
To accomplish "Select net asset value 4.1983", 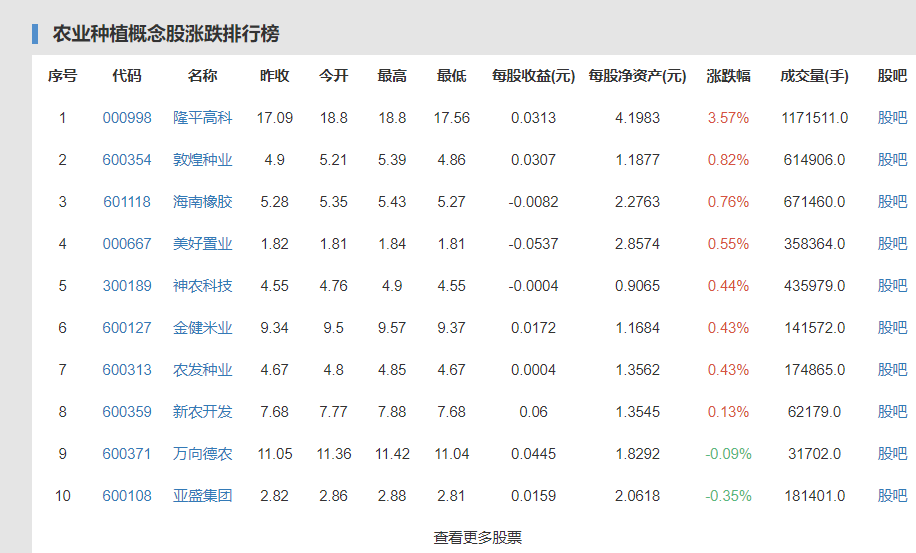I will [637, 118].
